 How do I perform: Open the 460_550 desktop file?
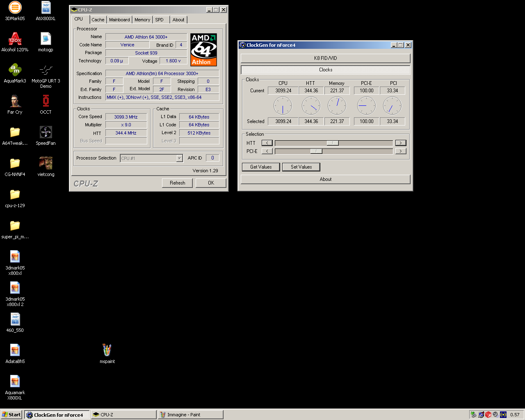click(x=15, y=322)
